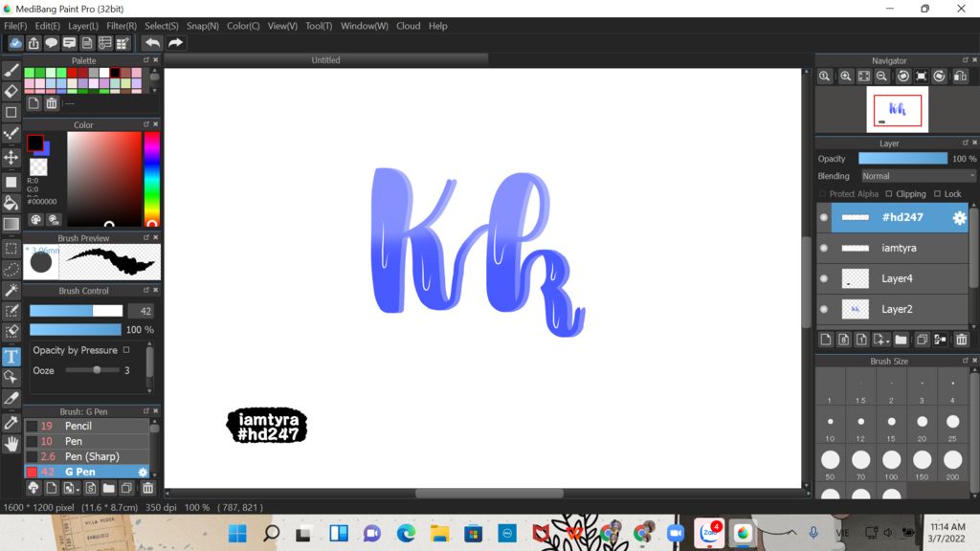Toggle the Protect Alpha checkbox
The height and width of the screenshot is (551, 980).
(x=822, y=193)
